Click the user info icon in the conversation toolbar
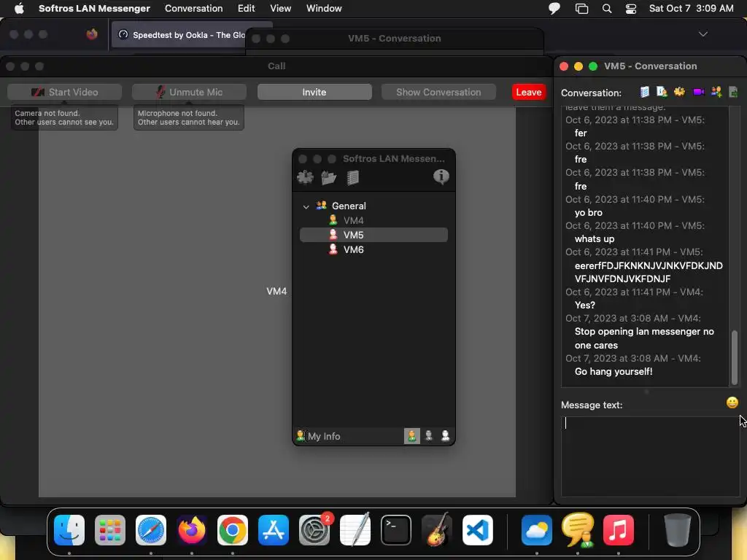Viewport: 747px width, 560px height. [x=662, y=92]
